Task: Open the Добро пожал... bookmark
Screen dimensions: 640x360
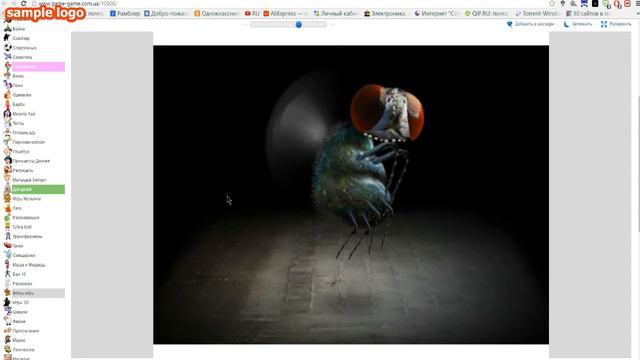Action: click(x=166, y=13)
